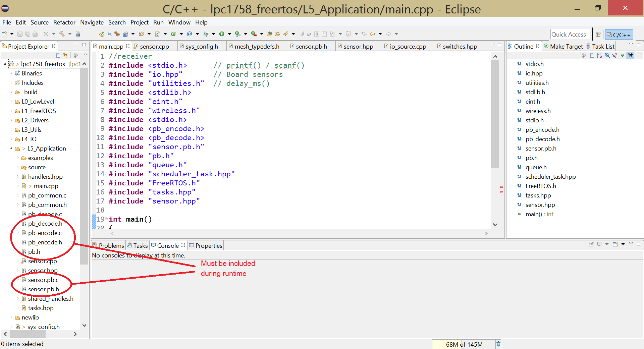Open the Run dropdown arrow

pos(229,34)
